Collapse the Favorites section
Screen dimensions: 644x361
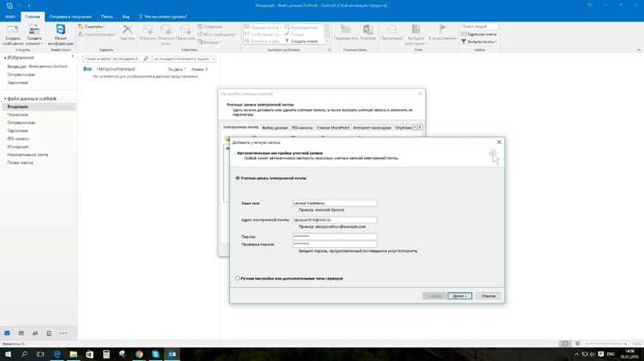5,57
